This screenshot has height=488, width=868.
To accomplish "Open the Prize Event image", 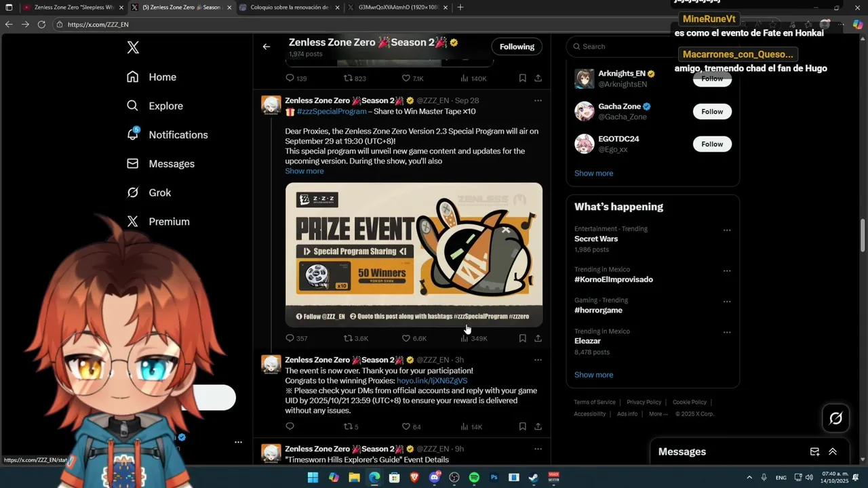I will pos(414,255).
